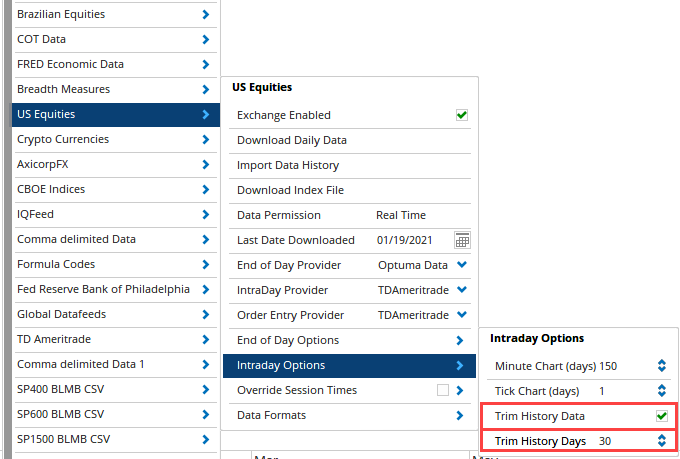Disable the Trim History Data checkbox
The height and width of the screenshot is (459, 680).
point(662,416)
